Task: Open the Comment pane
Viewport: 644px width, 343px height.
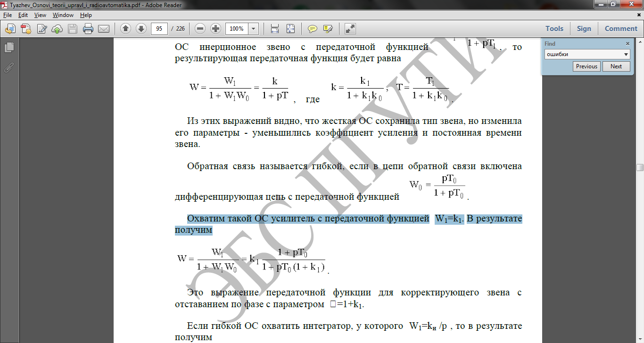Action: (x=621, y=29)
